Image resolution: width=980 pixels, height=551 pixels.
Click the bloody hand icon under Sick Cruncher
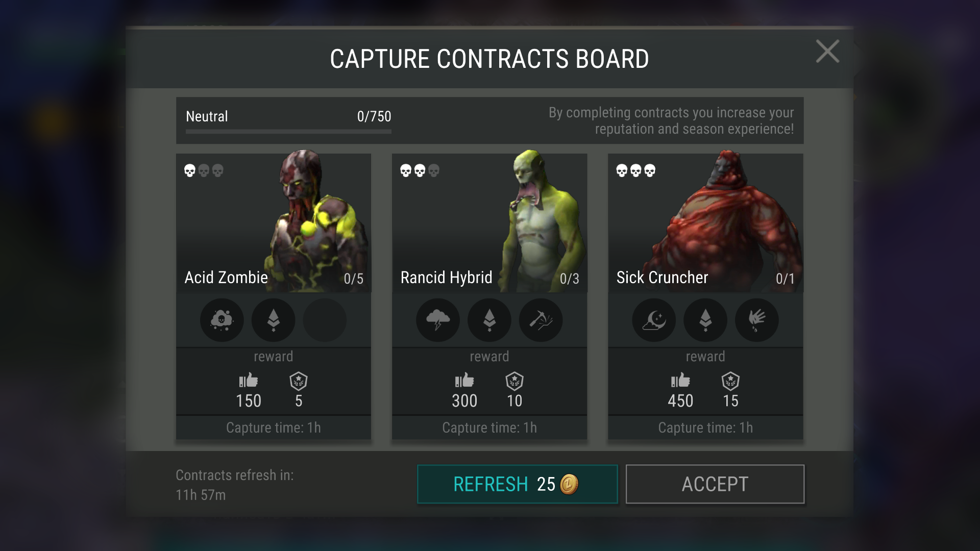(757, 320)
